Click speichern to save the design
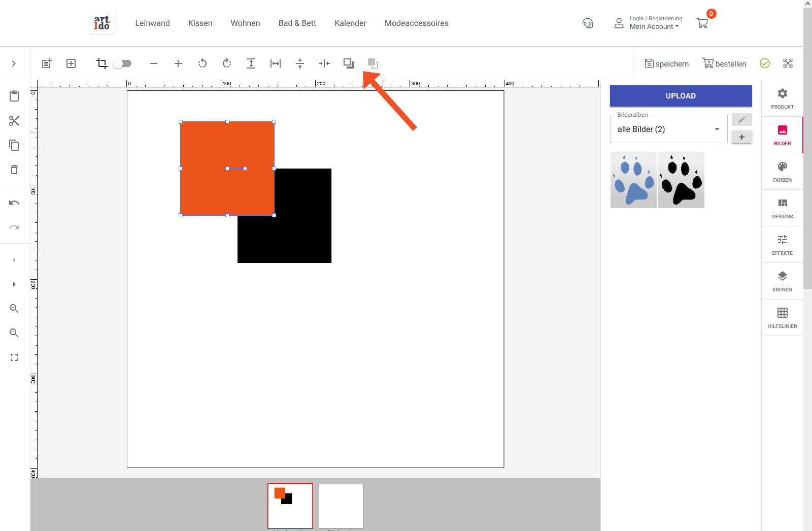 [x=667, y=63]
